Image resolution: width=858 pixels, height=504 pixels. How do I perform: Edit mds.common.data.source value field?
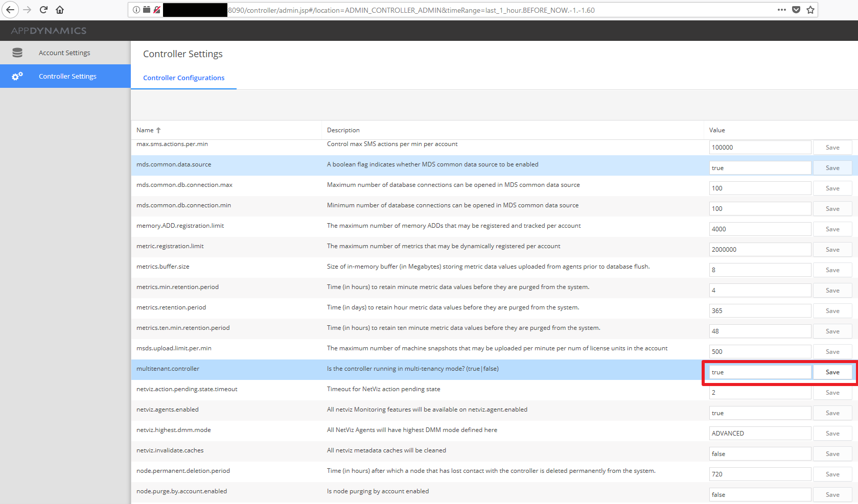click(760, 168)
